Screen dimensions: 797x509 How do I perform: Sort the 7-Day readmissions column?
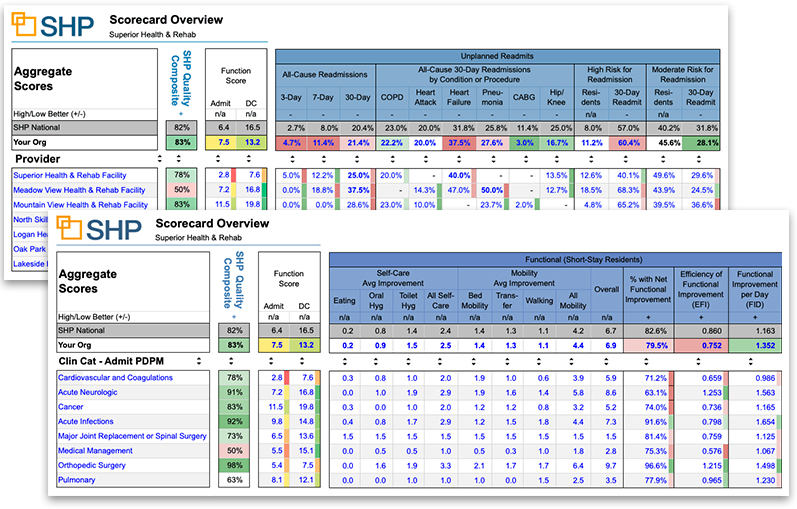click(x=323, y=159)
